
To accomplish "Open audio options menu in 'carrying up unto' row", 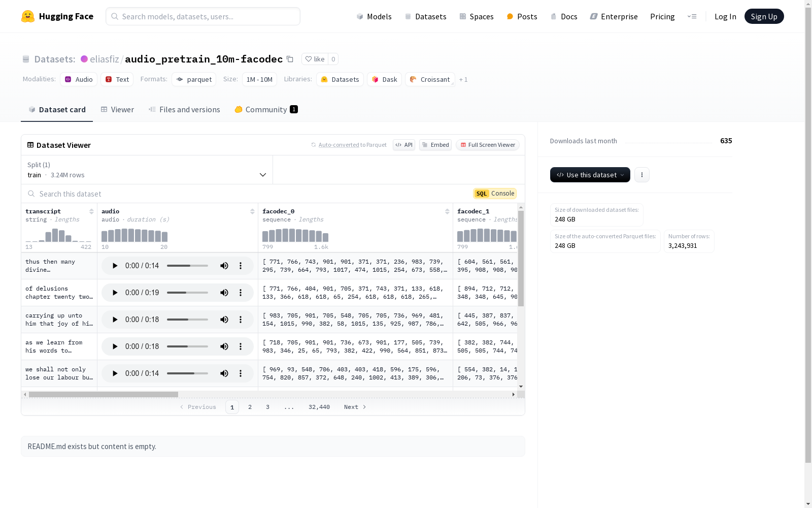I will coord(241,320).
